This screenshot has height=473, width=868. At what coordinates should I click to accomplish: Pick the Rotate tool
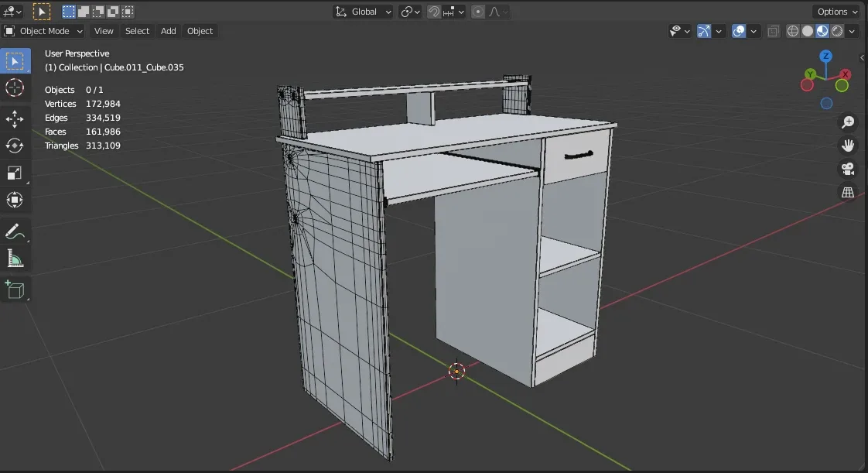(15, 146)
